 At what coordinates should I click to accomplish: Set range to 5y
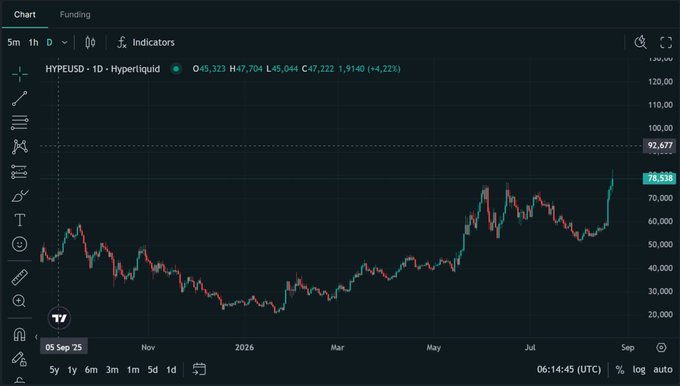[54, 370]
